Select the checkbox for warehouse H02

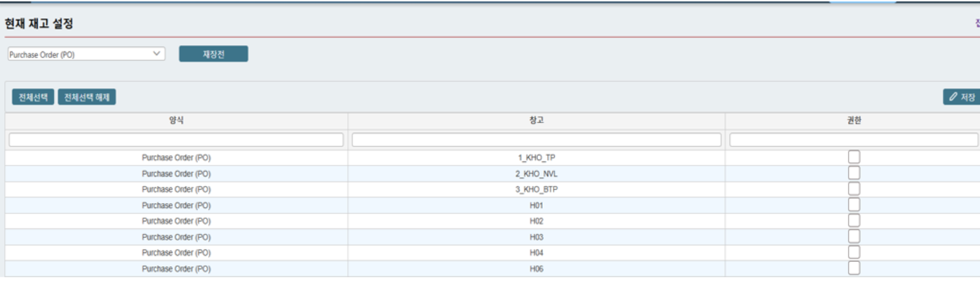pos(853,221)
